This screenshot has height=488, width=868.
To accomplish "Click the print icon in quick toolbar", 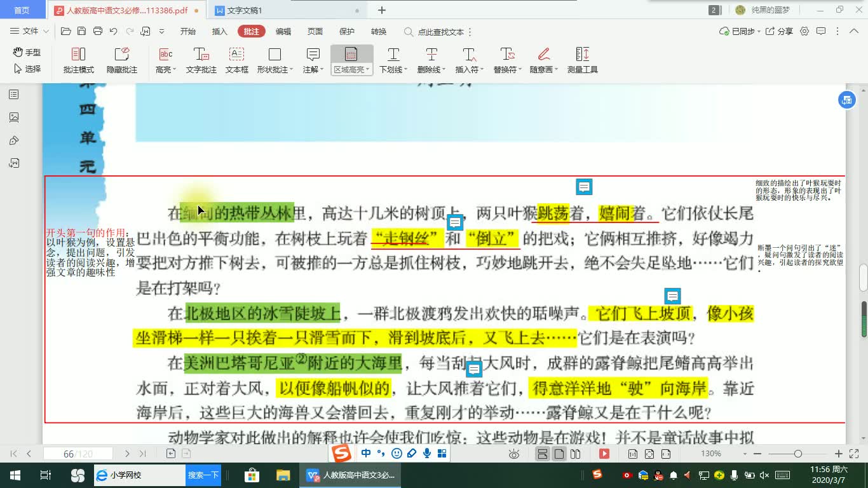I will tap(98, 31).
